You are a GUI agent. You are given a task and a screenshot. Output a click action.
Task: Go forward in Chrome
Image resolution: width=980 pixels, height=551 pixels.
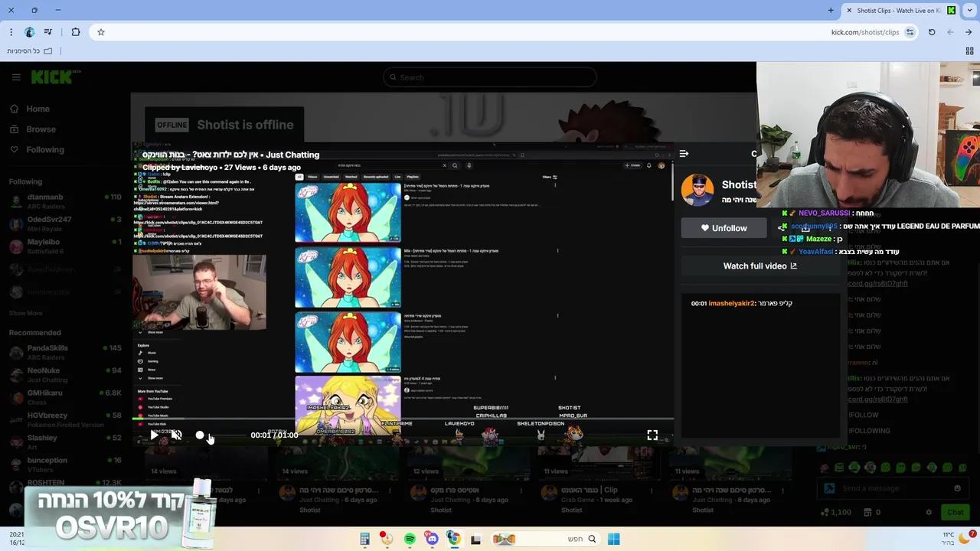click(x=950, y=32)
